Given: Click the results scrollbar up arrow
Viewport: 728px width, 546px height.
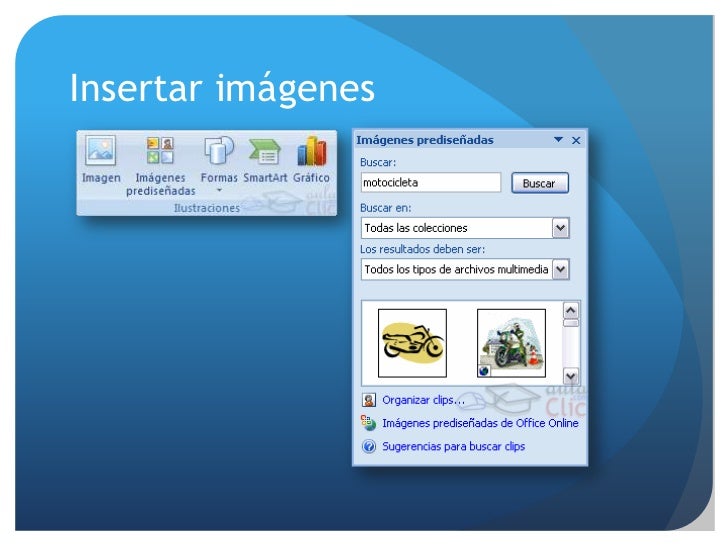Looking at the screenshot, I should (571, 310).
